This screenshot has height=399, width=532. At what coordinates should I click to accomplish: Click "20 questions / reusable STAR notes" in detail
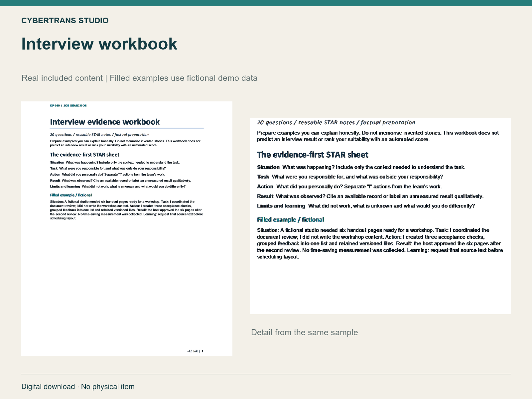[336, 122]
